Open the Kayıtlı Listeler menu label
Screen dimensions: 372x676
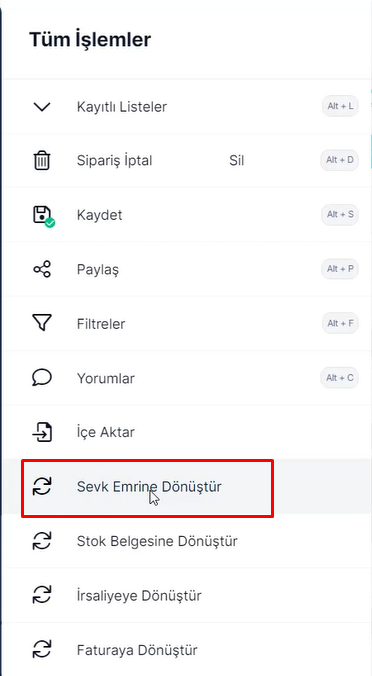coord(122,106)
